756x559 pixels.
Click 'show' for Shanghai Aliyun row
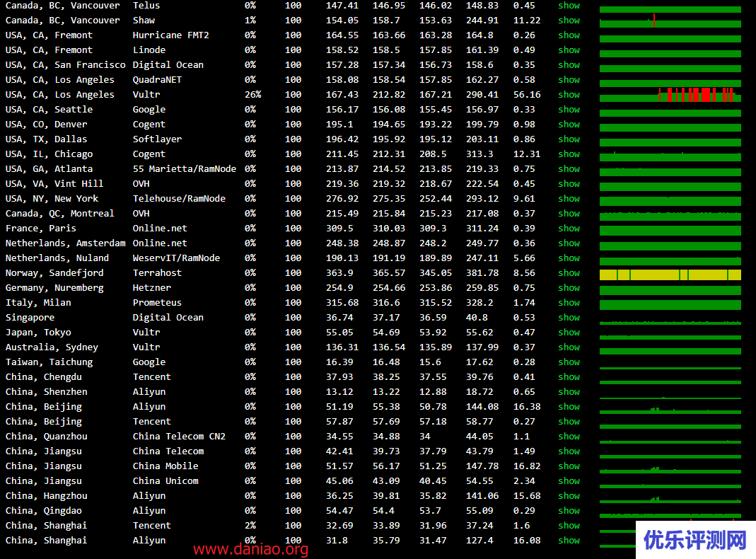[x=569, y=540]
